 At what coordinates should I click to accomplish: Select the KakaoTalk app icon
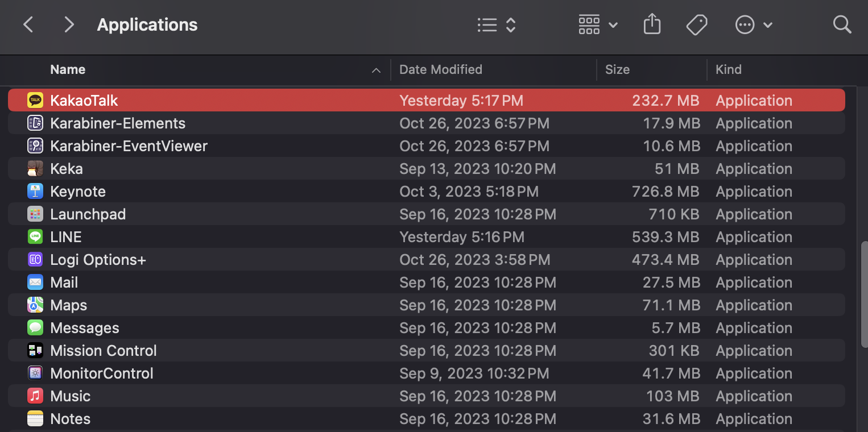(35, 101)
